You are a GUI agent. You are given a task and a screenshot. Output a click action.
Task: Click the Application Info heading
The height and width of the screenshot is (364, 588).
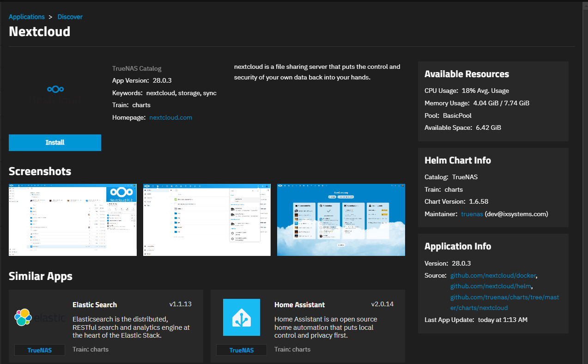(458, 246)
